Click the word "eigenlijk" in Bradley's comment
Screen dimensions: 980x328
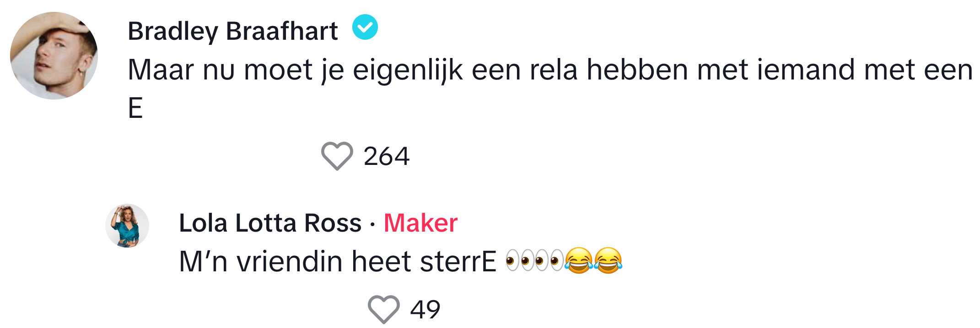tap(408, 70)
